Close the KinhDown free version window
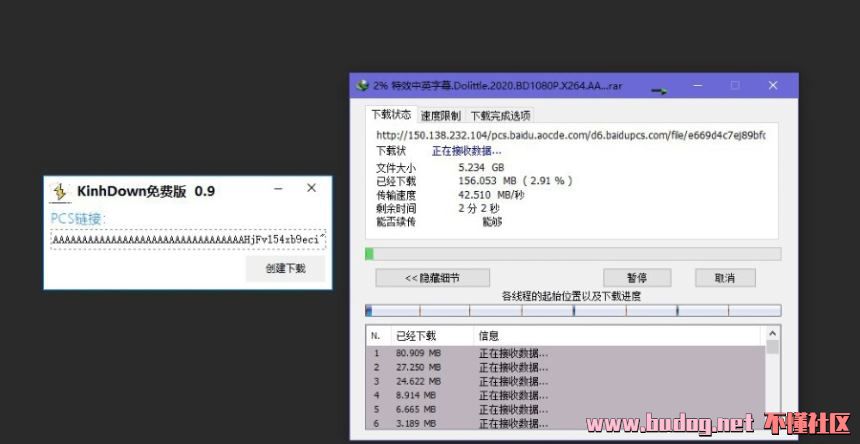This screenshot has width=860, height=444. [311, 188]
